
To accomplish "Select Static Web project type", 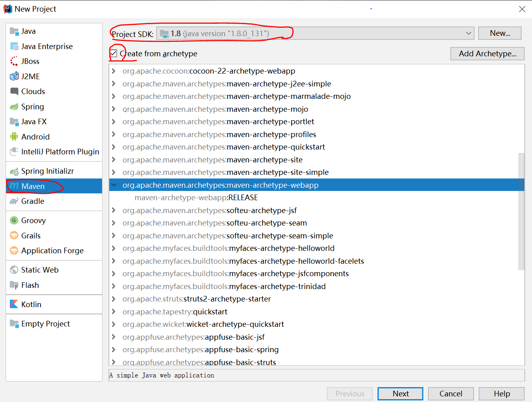I will (x=54, y=270).
